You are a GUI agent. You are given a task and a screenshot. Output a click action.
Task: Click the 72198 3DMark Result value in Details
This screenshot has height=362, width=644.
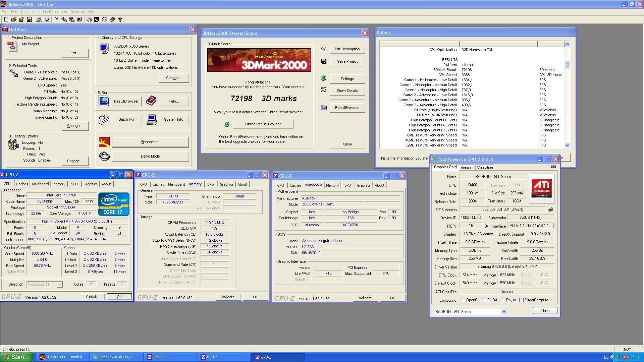(467, 70)
